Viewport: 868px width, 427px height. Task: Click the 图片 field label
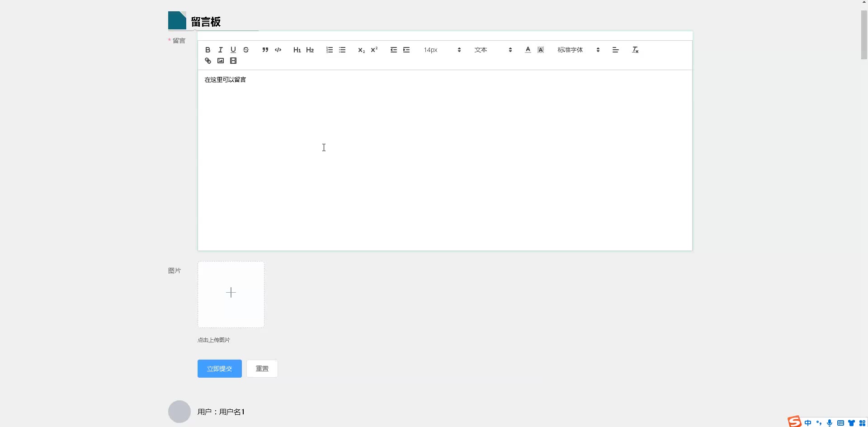(x=175, y=270)
